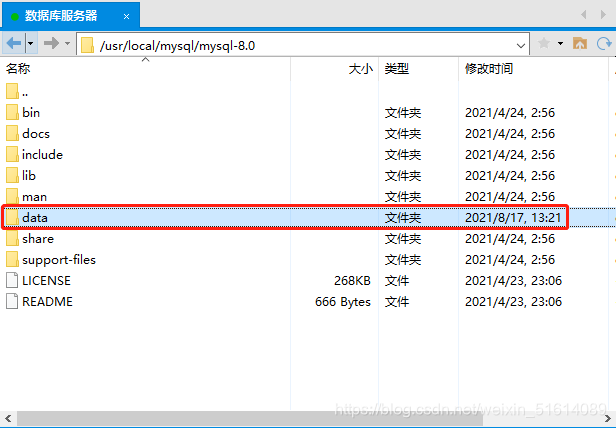Click the folder icon in the address bar
Image resolution: width=616 pixels, height=428 pixels.
pos(87,45)
